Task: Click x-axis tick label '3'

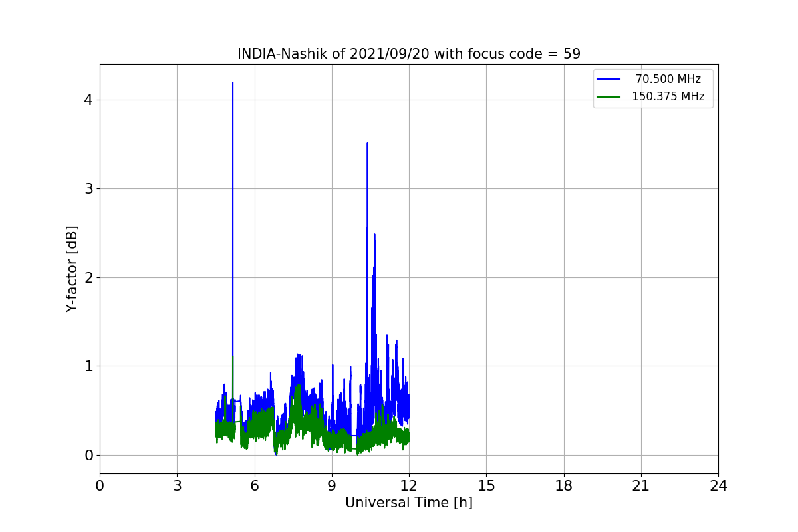Action: coord(177,486)
